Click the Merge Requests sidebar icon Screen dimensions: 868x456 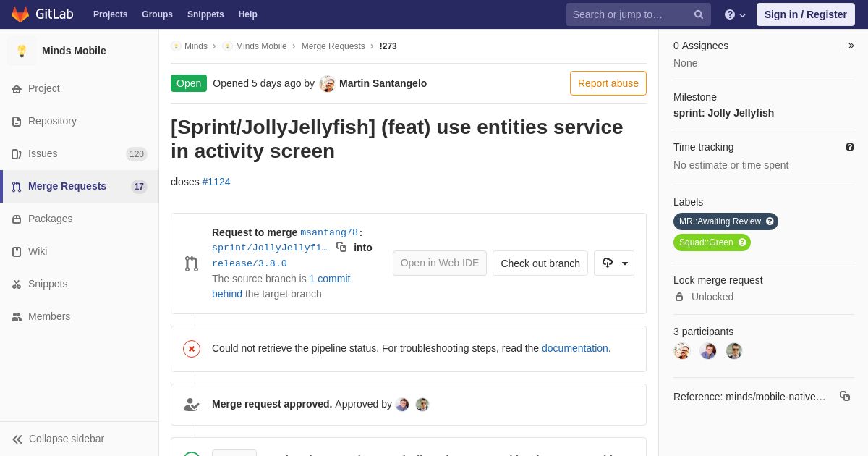pyautogui.click(x=17, y=186)
